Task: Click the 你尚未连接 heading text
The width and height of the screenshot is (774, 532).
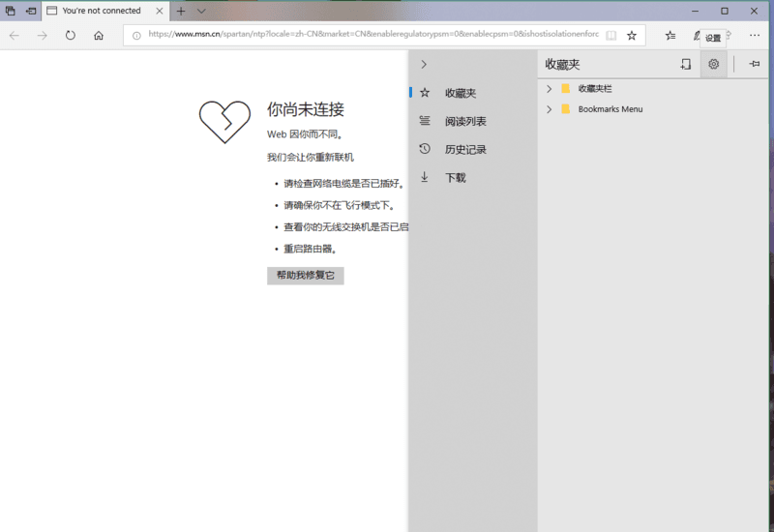Action: coord(306,109)
